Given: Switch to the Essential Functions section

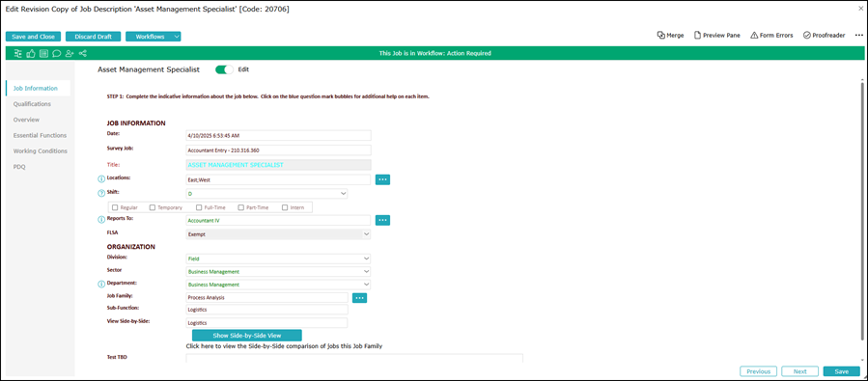Looking at the screenshot, I should [40, 135].
